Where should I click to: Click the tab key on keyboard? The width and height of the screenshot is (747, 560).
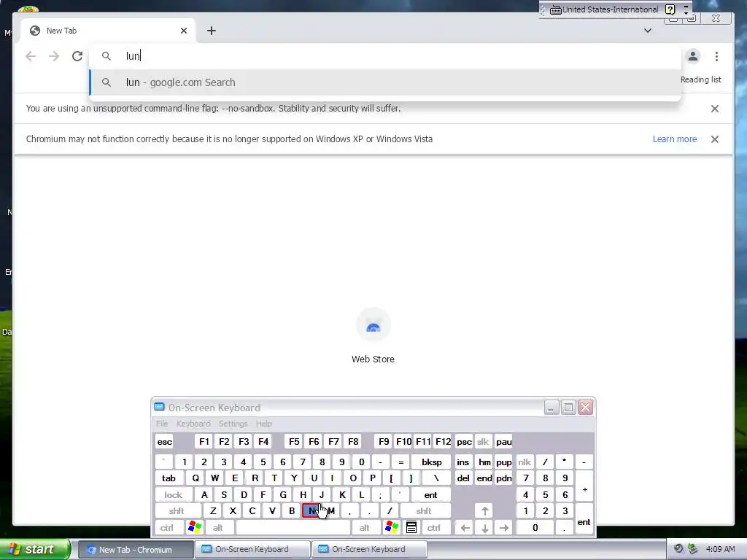pos(169,478)
